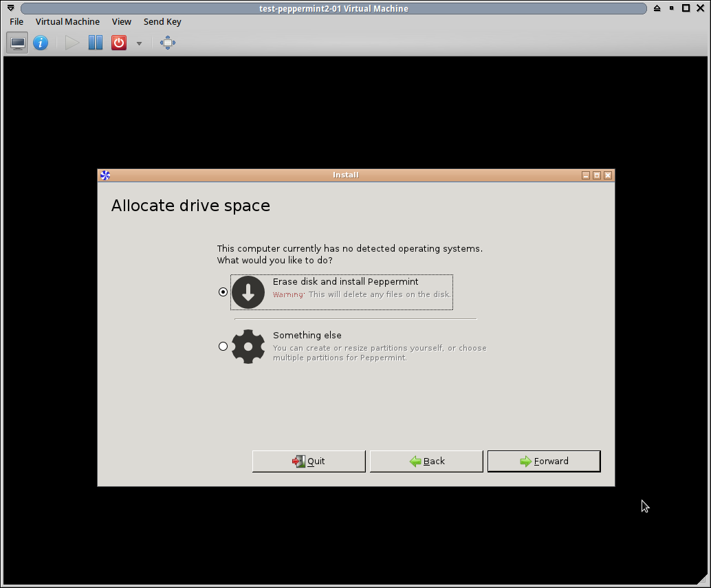Show the graphical console view
The height and width of the screenshot is (588, 711).
tap(18, 43)
